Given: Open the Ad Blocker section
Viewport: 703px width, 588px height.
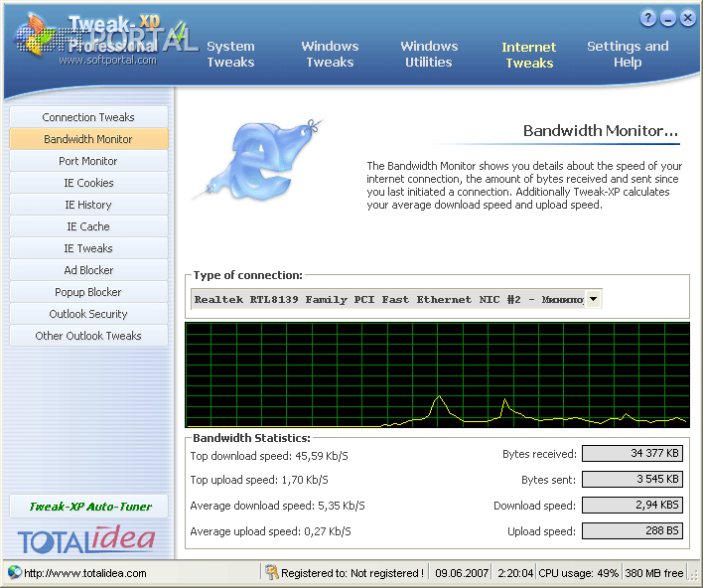Looking at the screenshot, I should [x=88, y=270].
